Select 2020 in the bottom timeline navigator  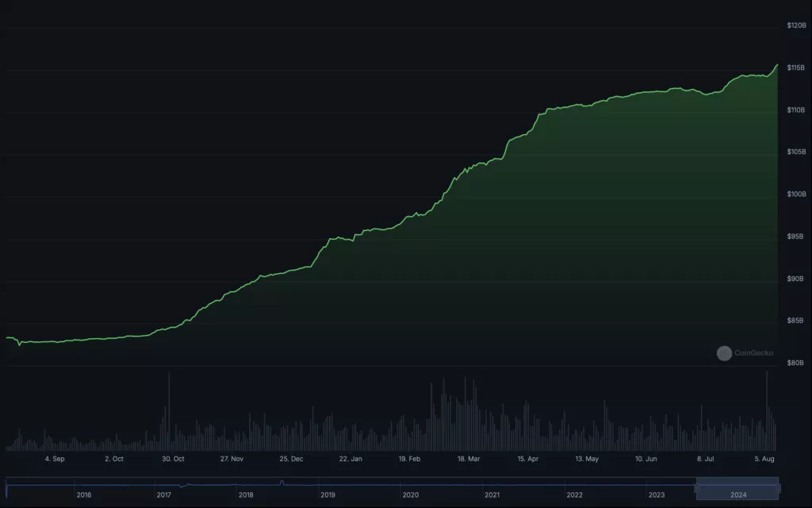(410, 495)
